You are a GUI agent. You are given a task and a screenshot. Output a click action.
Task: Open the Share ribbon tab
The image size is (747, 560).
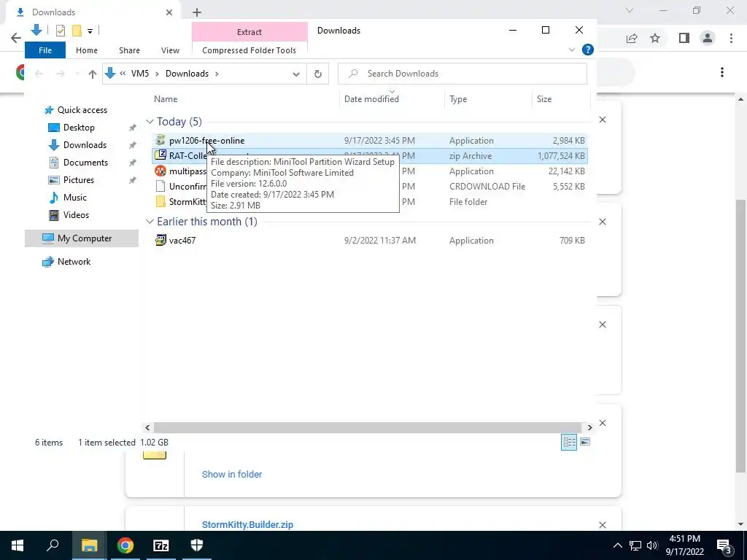point(130,50)
